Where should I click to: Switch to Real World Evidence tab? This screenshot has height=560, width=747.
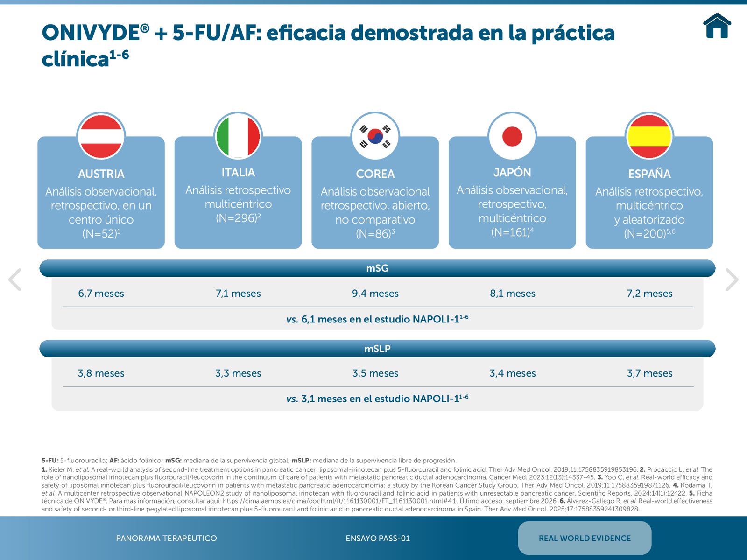(585, 538)
